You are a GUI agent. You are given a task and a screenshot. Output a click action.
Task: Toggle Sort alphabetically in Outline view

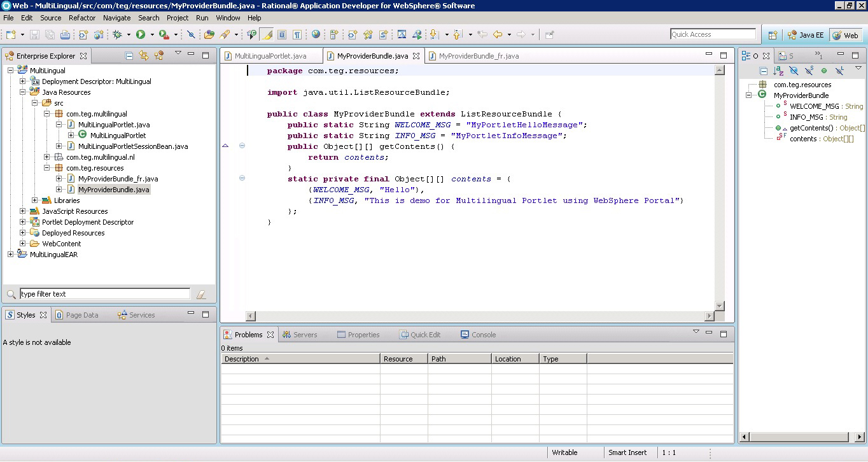click(x=778, y=71)
